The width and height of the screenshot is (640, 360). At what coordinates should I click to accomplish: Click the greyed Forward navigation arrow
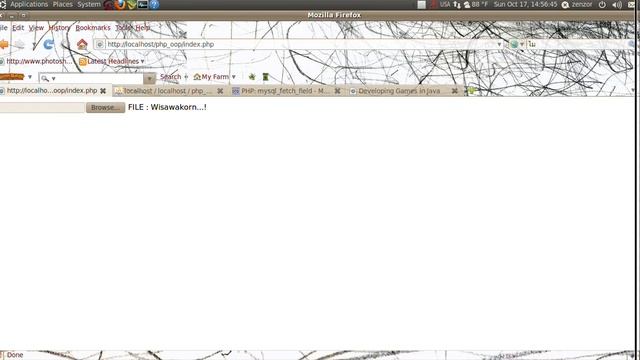pyautogui.click(x=20, y=44)
